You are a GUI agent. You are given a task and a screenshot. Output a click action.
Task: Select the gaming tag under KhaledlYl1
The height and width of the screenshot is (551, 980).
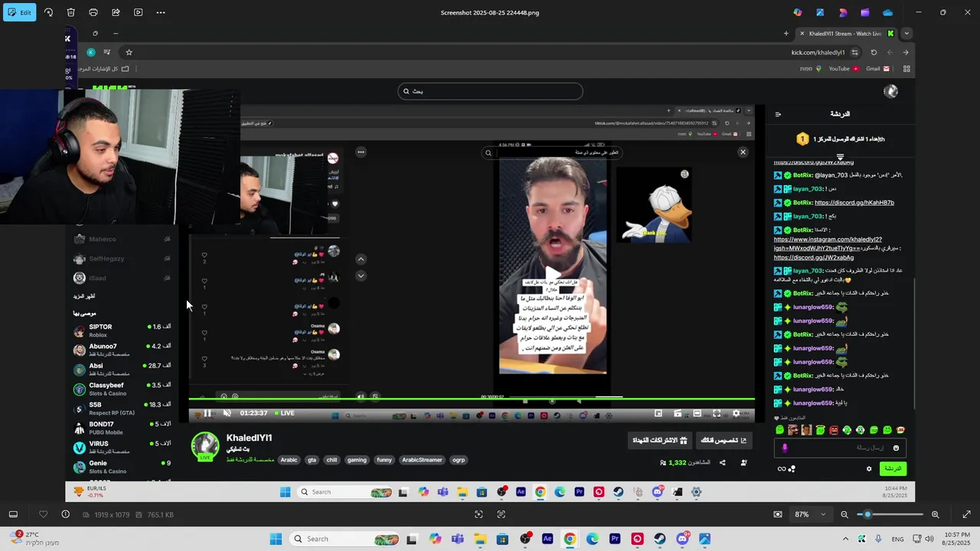357,460
